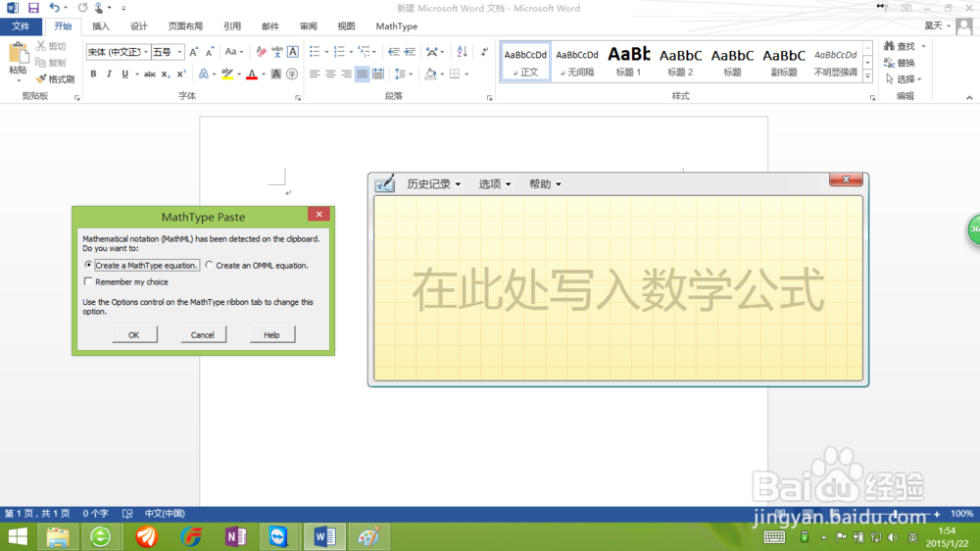Click the Grow Font icon
Viewport: 980px width, 551px height.
click(x=194, y=52)
